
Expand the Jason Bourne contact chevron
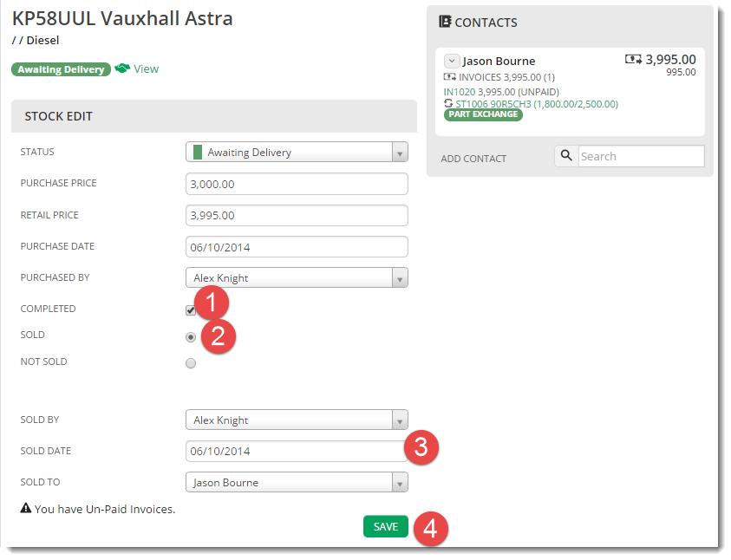tap(452, 61)
